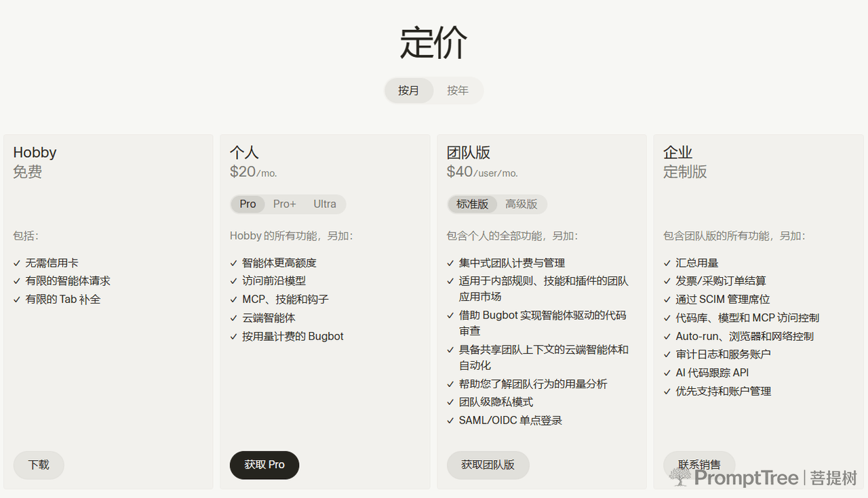
Task: Click the 下载 button in the Hobby card
Action: pos(39,465)
